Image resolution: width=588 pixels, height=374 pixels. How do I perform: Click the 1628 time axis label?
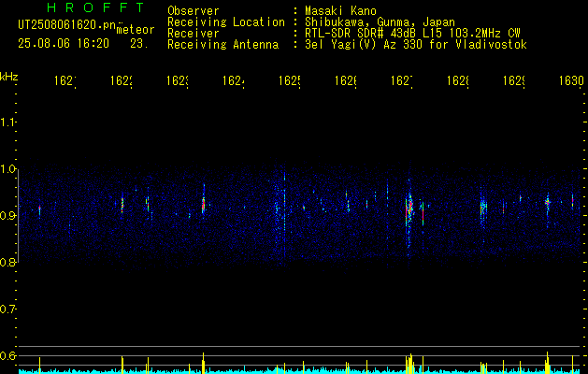(458, 81)
